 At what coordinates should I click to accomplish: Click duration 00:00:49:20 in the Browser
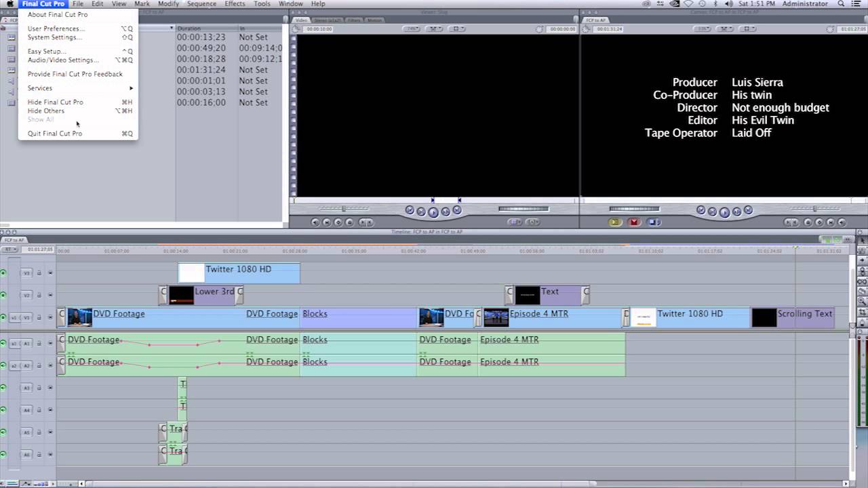[201, 48]
